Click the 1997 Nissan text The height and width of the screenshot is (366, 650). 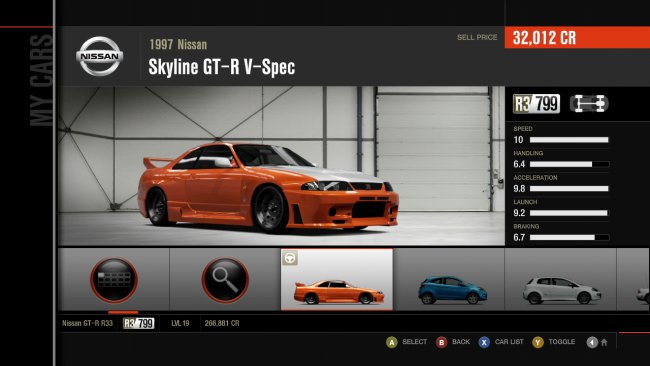(x=178, y=44)
